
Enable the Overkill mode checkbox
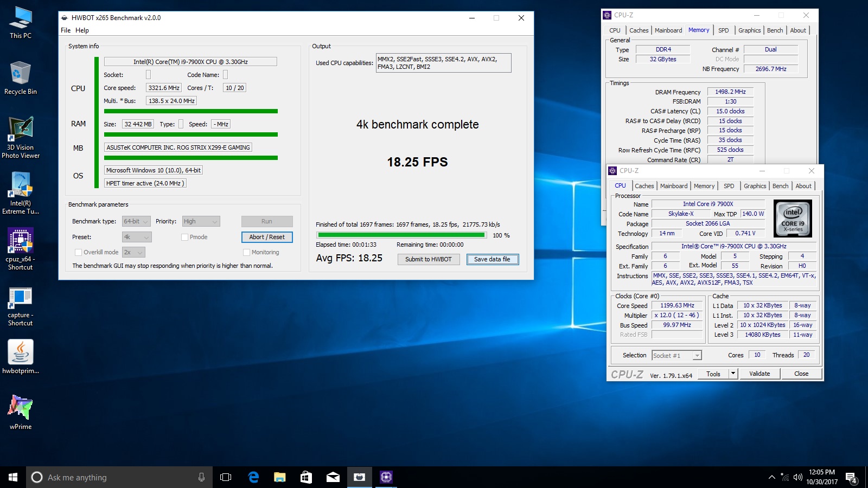click(x=78, y=252)
